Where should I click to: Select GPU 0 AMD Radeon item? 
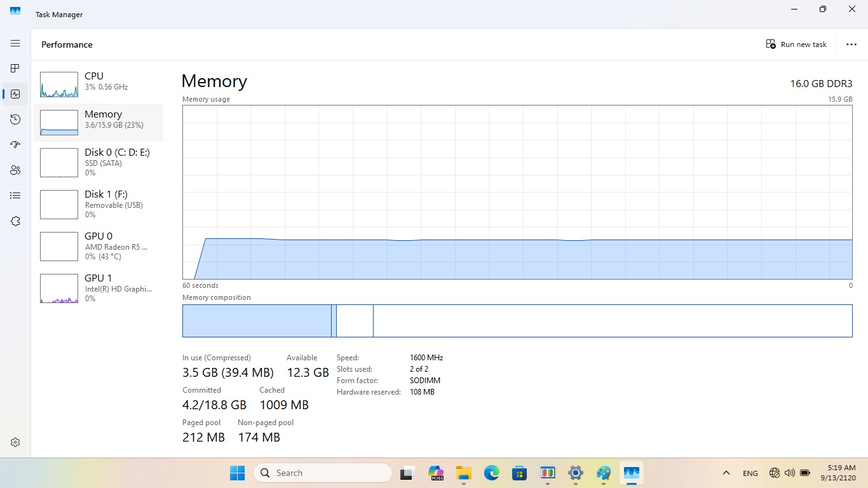pyautogui.click(x=98, y=246)
